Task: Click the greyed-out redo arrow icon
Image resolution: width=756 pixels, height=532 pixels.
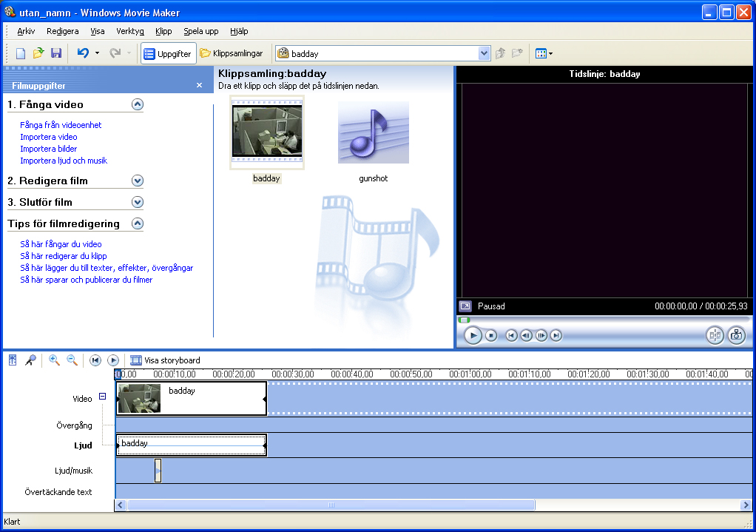Action: click(x=115, y=53)
